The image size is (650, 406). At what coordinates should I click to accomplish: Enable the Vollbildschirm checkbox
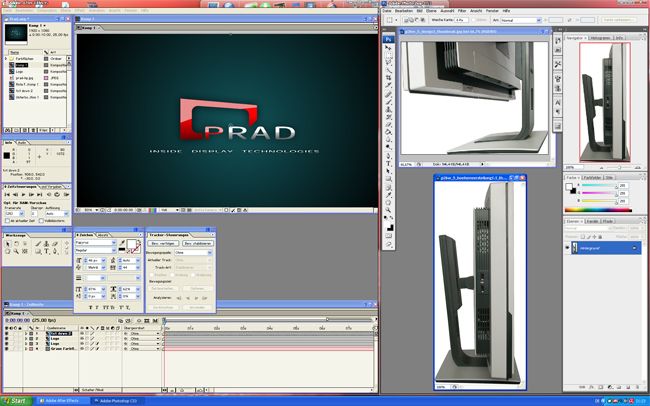pyautogui.click(x=41, y=221)
